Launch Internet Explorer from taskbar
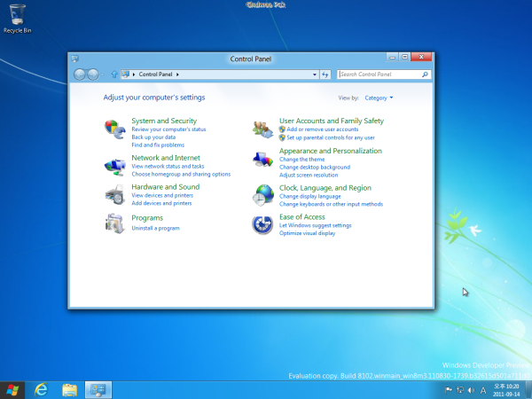The width and height of the screenshot is (532, 399). 42,390
